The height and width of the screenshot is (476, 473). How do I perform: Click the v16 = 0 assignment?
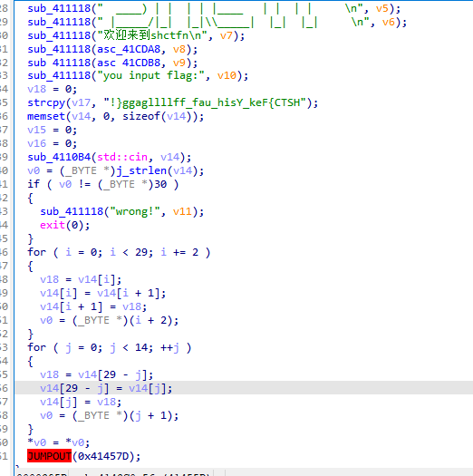pos(53,143)
